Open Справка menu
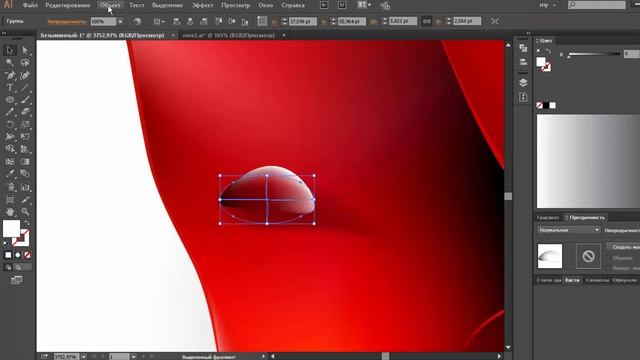Image resolution: width=640 pixels, height=360 pixels. 293,5
